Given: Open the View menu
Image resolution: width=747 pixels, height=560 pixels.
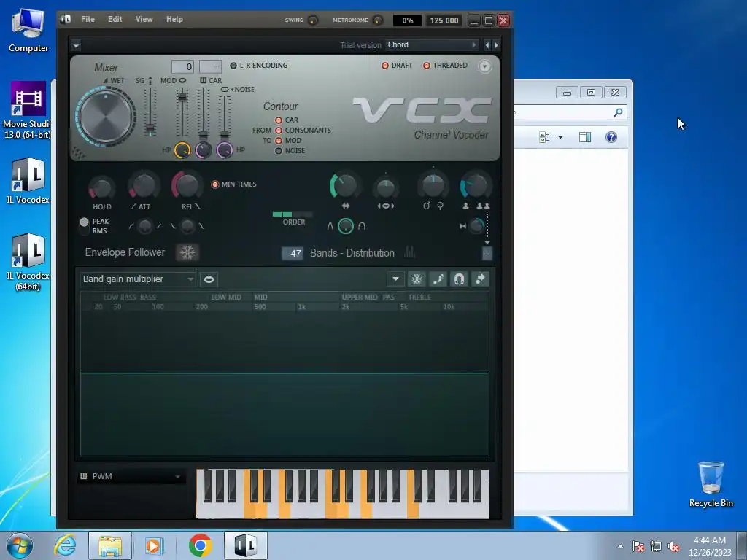Looking at the screenshot, I should click(144, 19).
